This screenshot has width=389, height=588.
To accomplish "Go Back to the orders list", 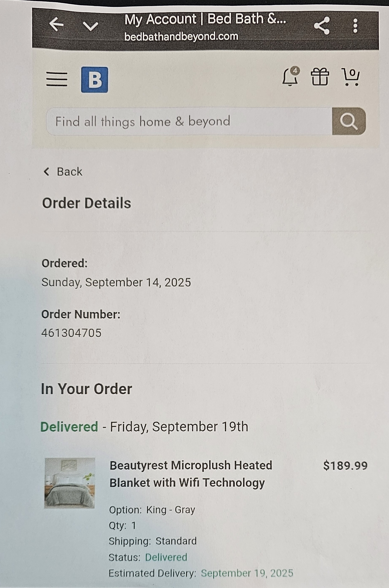I will coord(63,172).
